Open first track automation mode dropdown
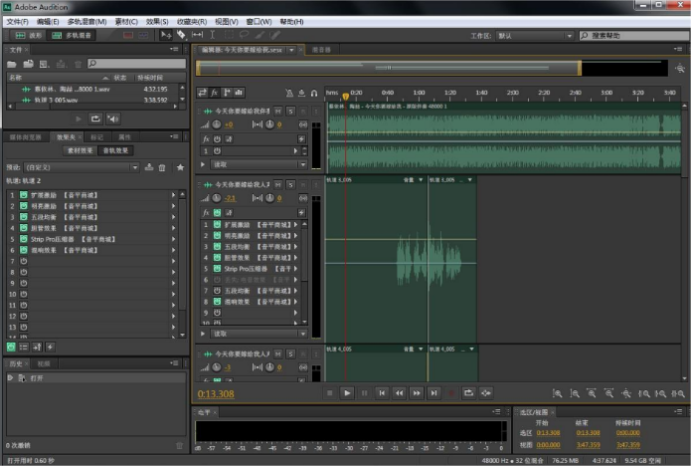691x466 pixels. (x=259, y=164)
